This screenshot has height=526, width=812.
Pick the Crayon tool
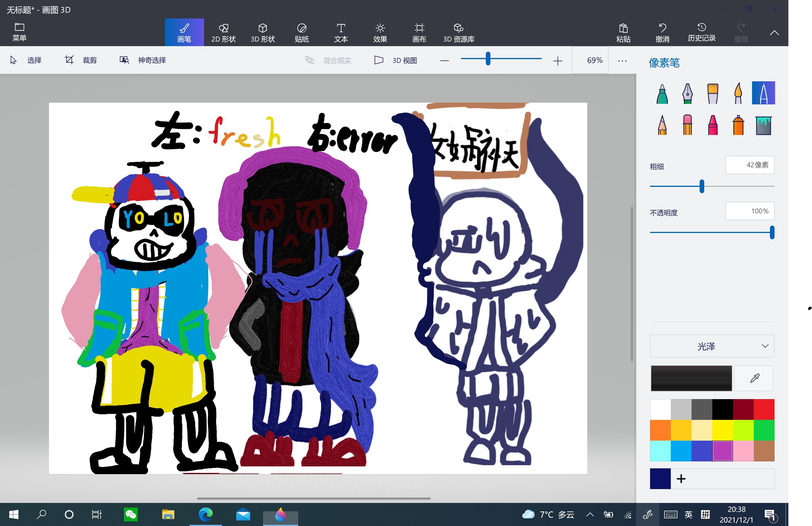pyautogui.click(x=713, y=125)
